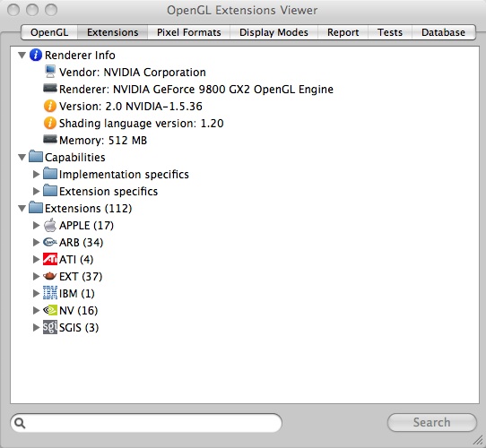Expand the EXT (37) extensions
Viewport: 486px width, 448px height.
(36, 276)
